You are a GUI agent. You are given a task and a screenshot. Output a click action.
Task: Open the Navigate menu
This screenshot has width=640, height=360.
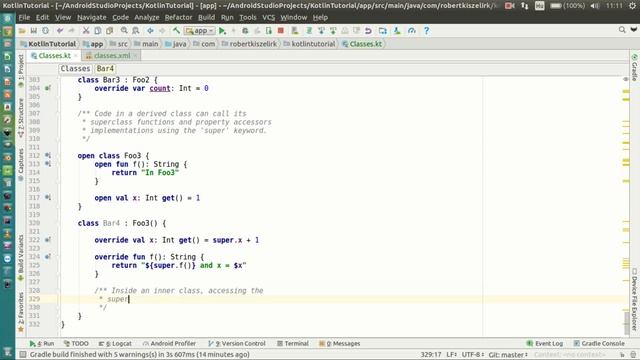(x=91, y=18)
